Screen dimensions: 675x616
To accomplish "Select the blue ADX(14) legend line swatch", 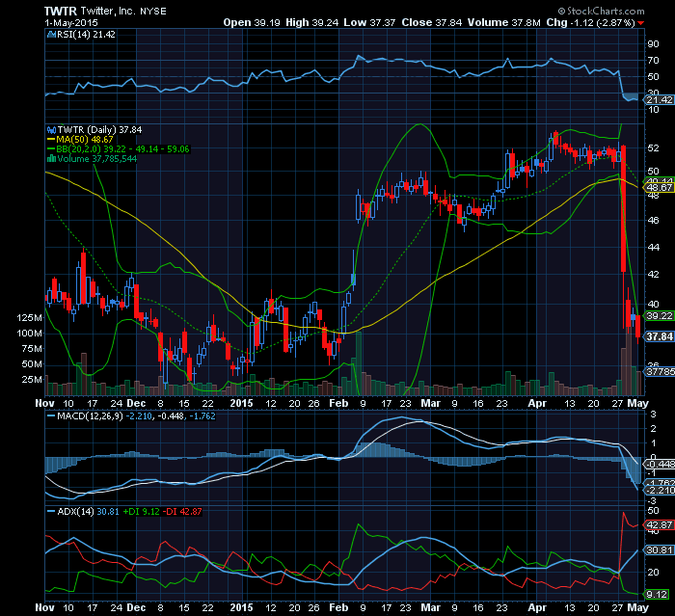I will pyautogui.click(x=51, y=511).
